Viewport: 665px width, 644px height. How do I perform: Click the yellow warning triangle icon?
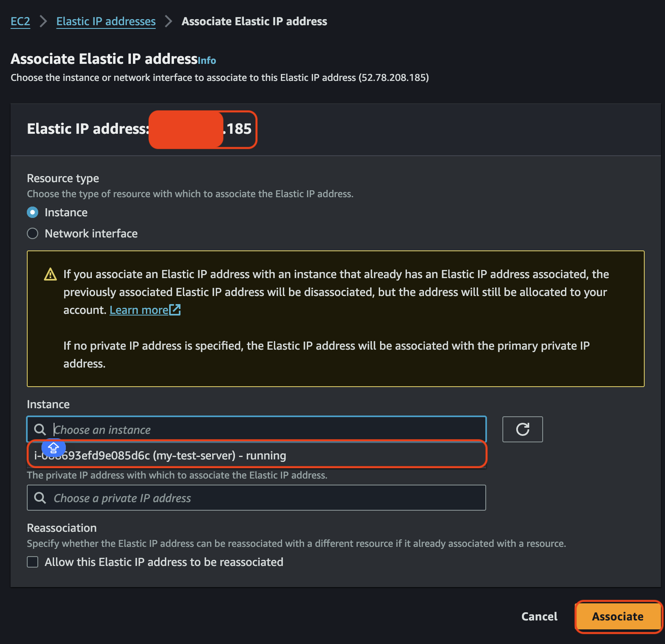(50, 274)
